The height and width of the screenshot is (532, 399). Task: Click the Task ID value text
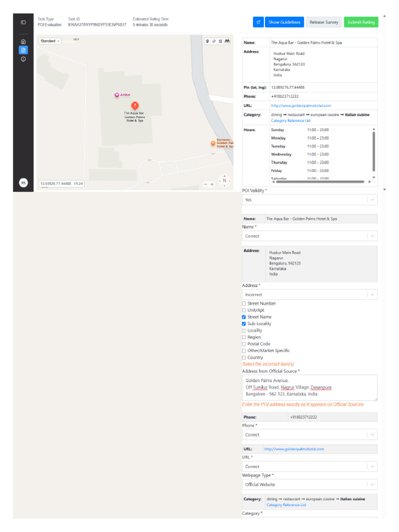pos(97,25)
